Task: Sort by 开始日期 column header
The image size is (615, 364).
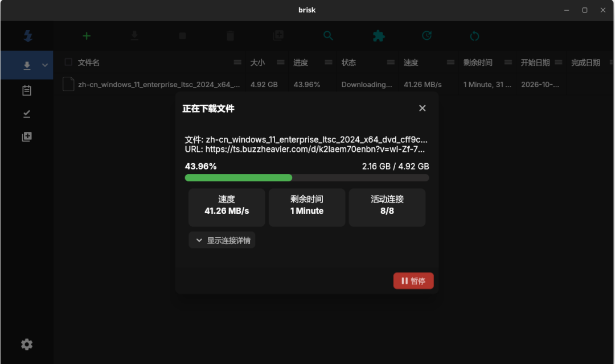Action: tap(535, 63)
